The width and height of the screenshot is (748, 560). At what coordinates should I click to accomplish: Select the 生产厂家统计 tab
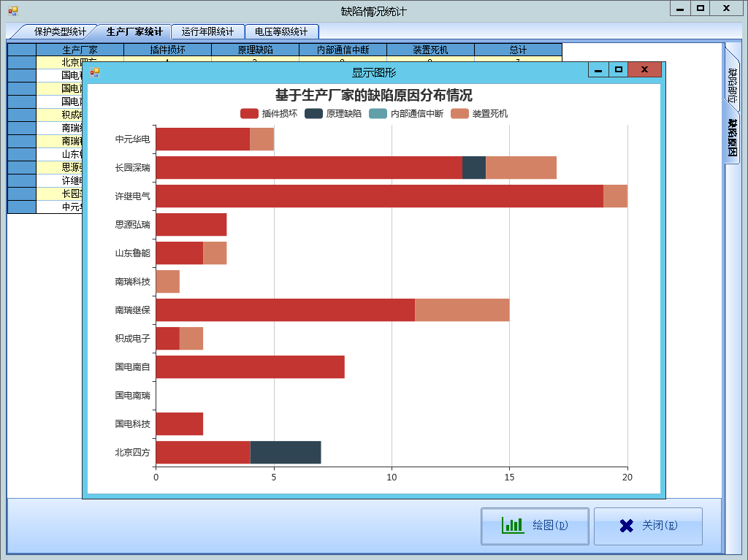point(134,31)
